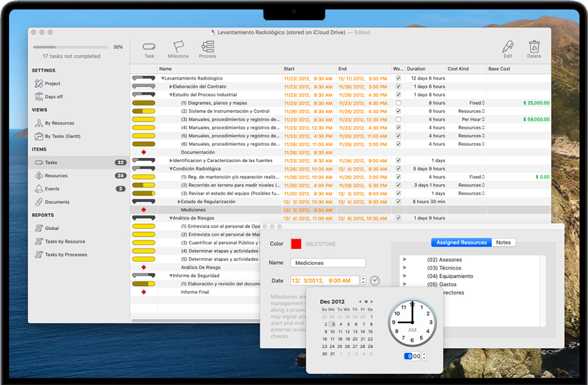This screenshot has width=588, height=385.
Task: Click the Task toolbar icon
Action: click(149, 47)
